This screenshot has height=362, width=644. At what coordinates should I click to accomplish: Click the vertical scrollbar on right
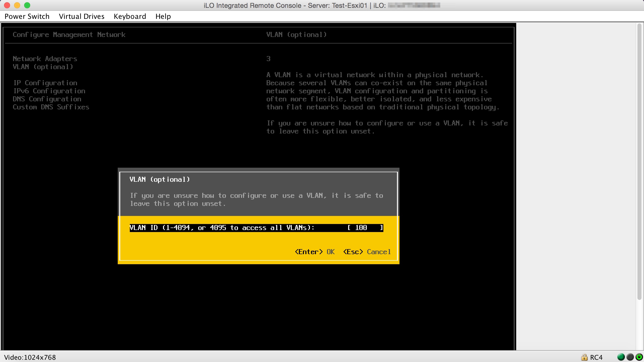[639, 161]
